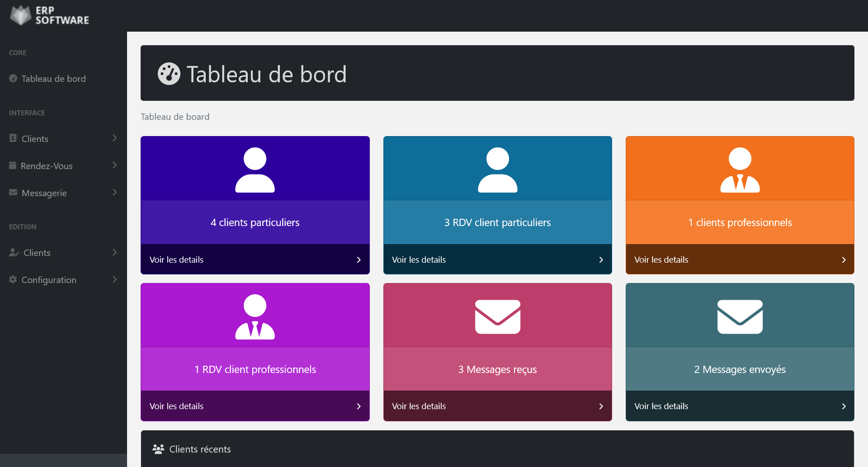Open Tableau de bord in sidebar

click(x=53, y=79)
